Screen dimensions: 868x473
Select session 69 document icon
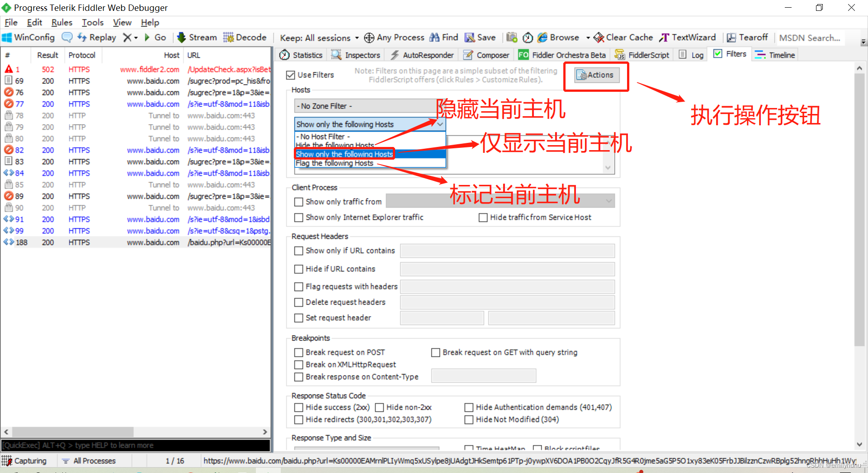[9, 80]
